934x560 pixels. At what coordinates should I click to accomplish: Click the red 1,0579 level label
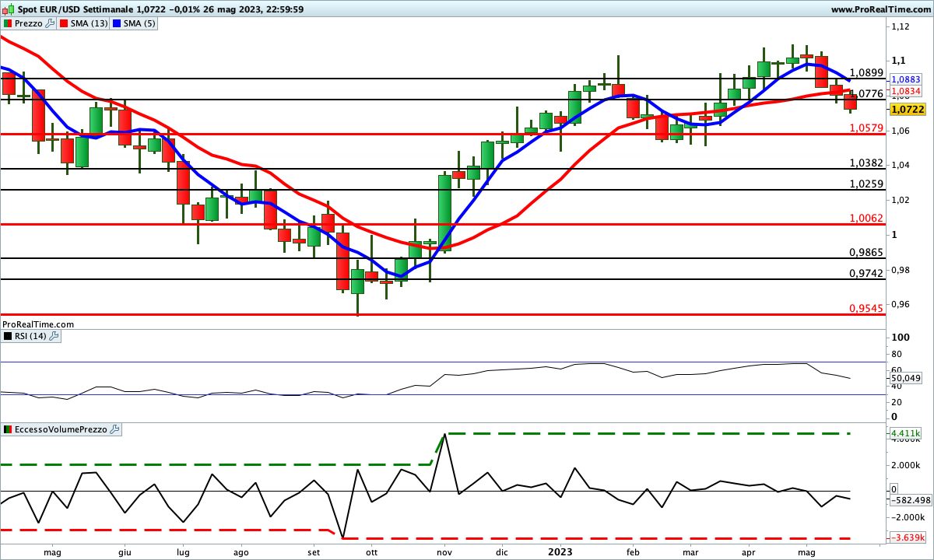[x=866, y=128]
